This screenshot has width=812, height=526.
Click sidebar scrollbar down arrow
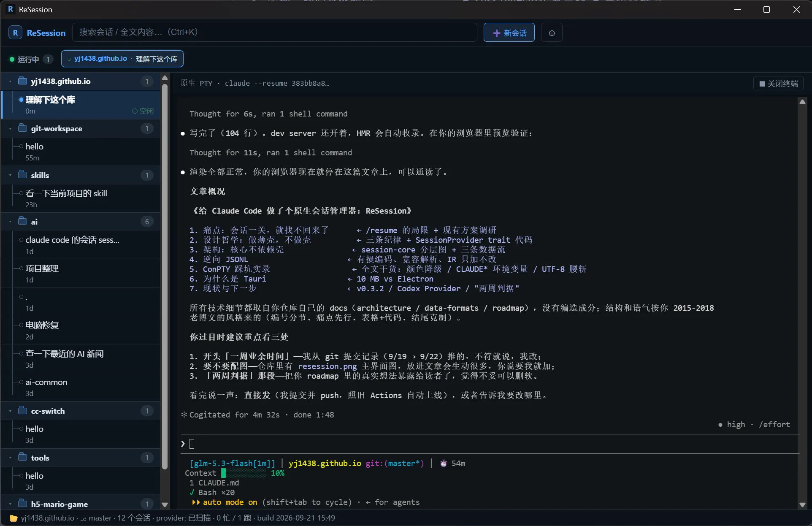(x=165, y=504)
